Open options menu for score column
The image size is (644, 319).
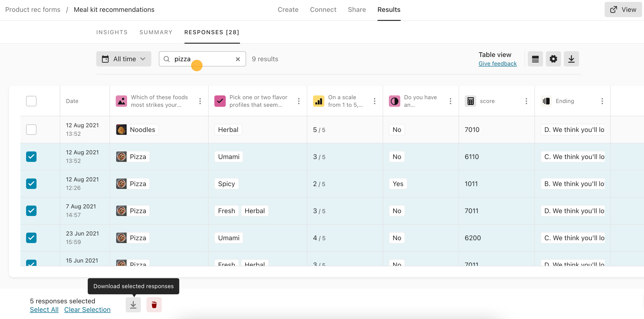(526, 101)
